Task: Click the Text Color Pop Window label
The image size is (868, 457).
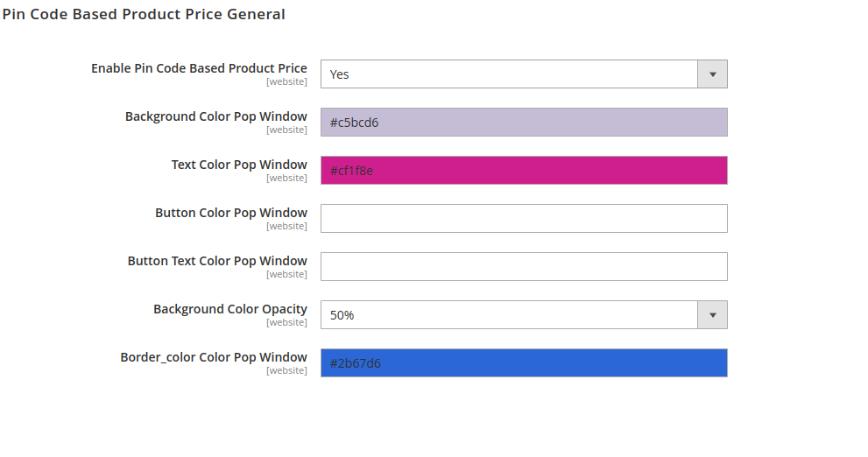Action: click(239, 165)
